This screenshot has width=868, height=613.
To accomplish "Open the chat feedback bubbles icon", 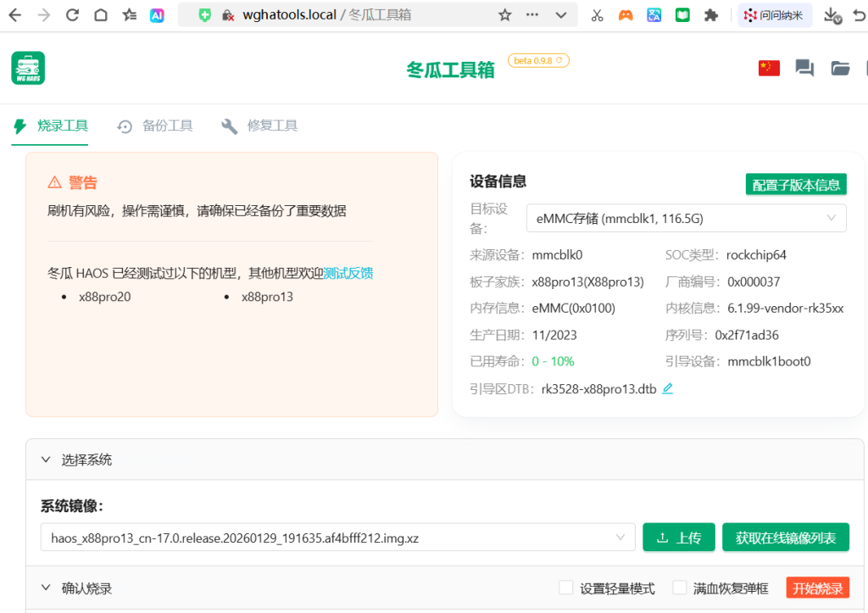I will (804, 69).
